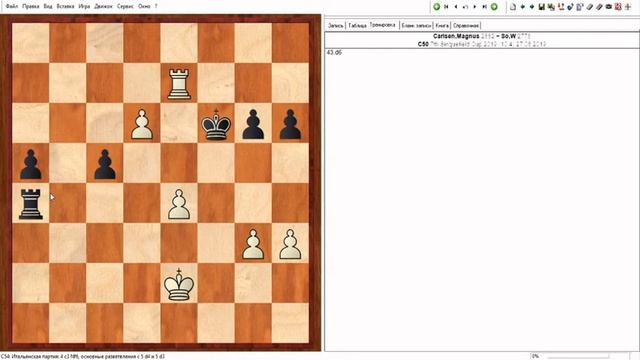Click the white rook on e7
The width and height of the screenshot is (640, 360).
coord(179,84)
